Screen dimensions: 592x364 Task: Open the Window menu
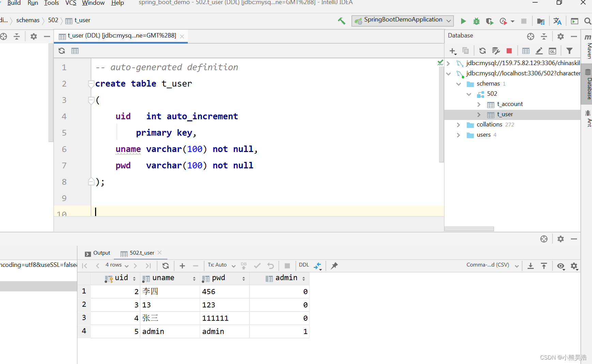pos(93,3)
